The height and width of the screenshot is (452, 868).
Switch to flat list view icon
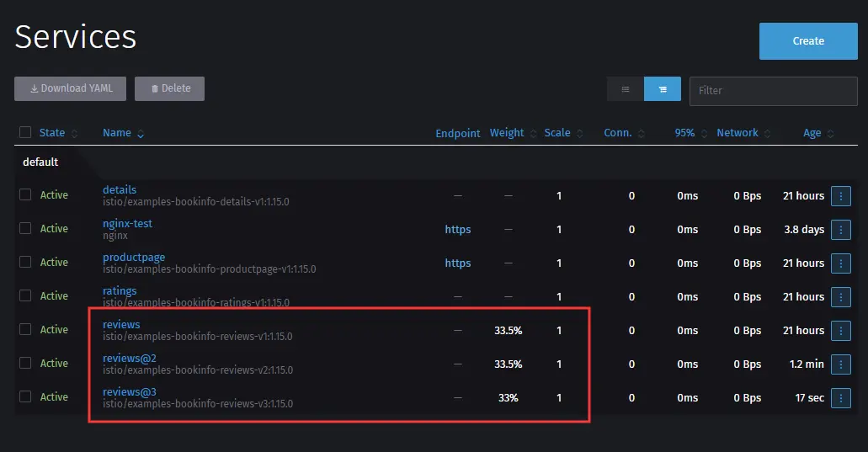coord(625,89)
